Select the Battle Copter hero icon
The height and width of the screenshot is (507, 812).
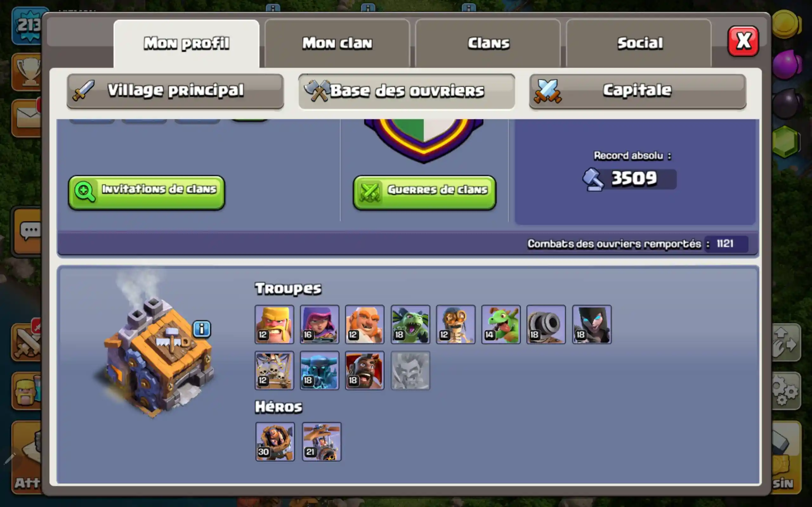pos(321,441)
